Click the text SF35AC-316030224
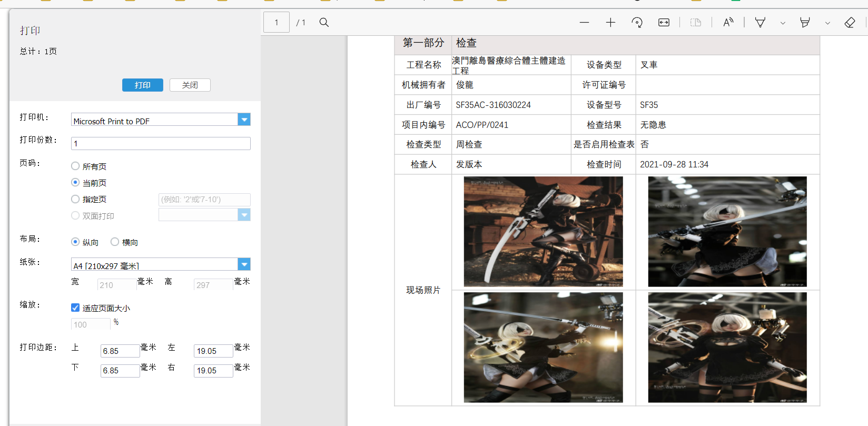This screenshot has height=426, width=868. click(494, 105)
